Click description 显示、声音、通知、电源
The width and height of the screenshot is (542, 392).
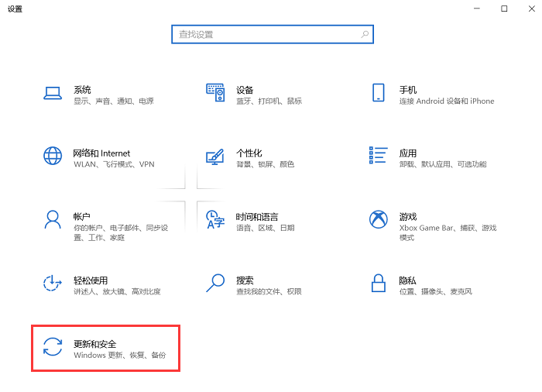click(114, 101)
